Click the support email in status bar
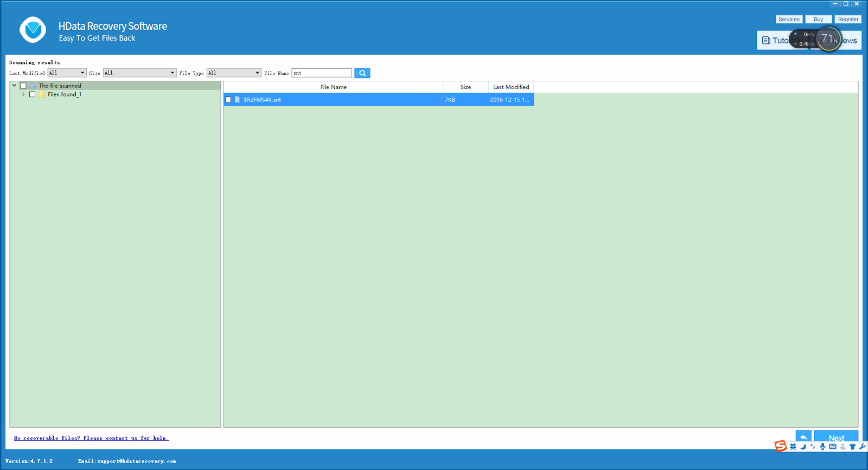 pos(127,461)
